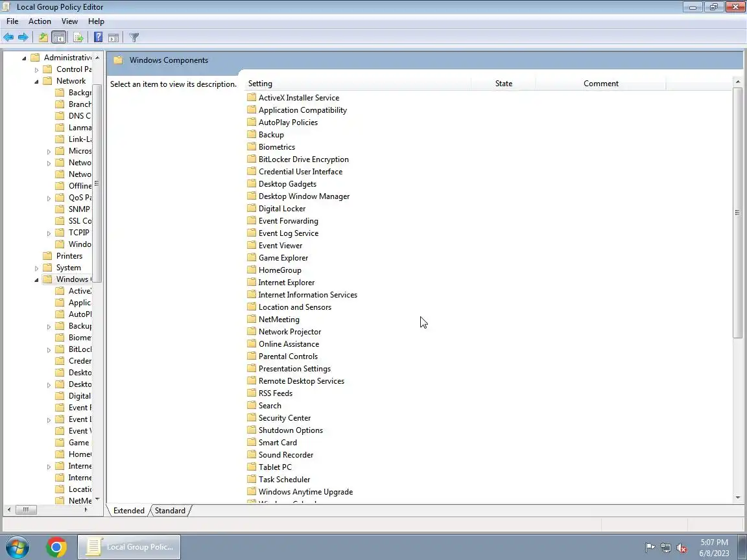Image resolution: width=747 pixels, height=560 pixels.
Task: Click the ActiveX Installer Service folder icon
Action: [x=252, y=97]
